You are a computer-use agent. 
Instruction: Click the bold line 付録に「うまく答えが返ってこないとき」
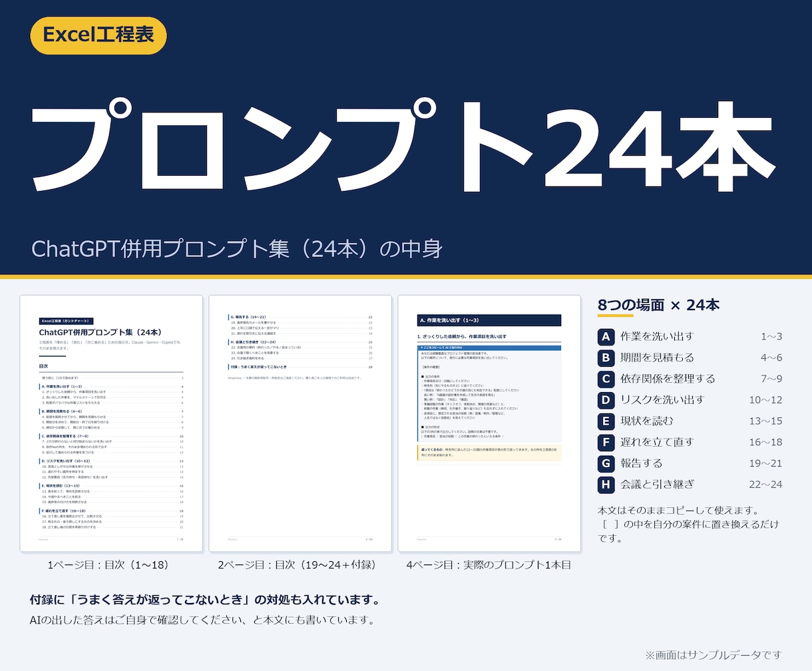(x=205, y=600)
